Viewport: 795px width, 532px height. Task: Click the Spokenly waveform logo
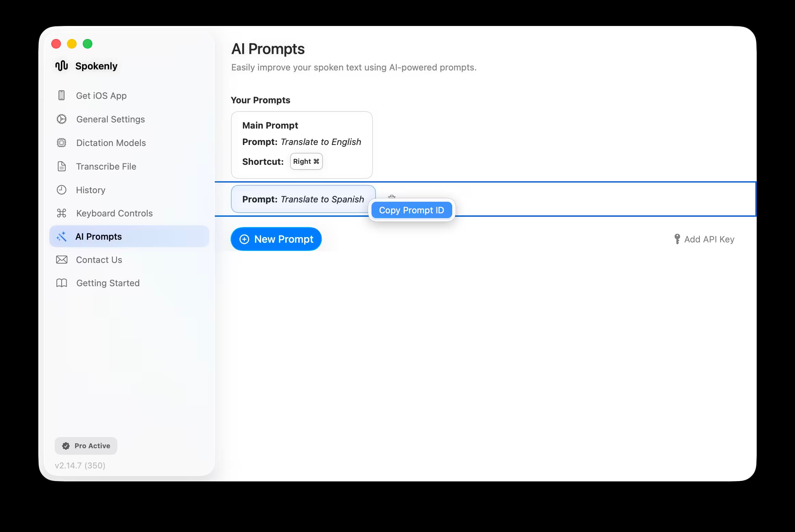[61, 66]
